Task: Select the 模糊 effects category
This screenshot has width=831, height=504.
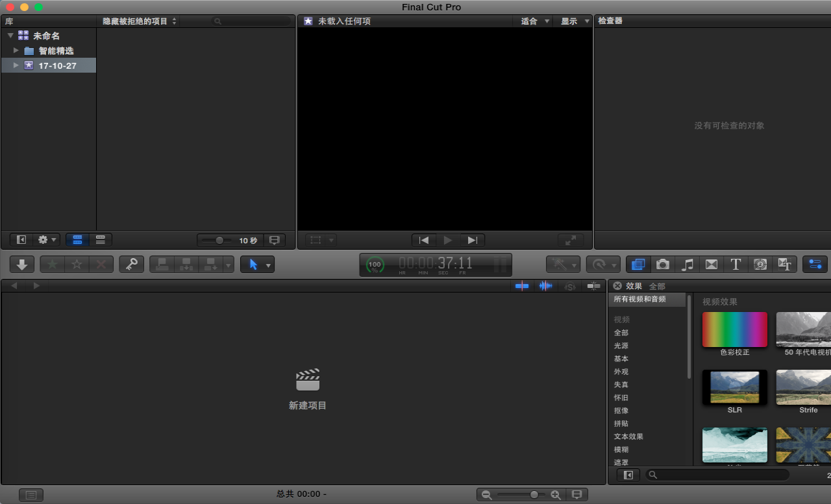Action: (x=621, y=450)
